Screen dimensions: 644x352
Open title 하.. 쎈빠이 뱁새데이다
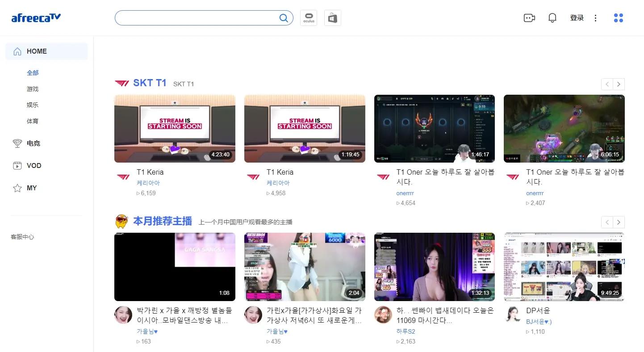click(445, 315)
